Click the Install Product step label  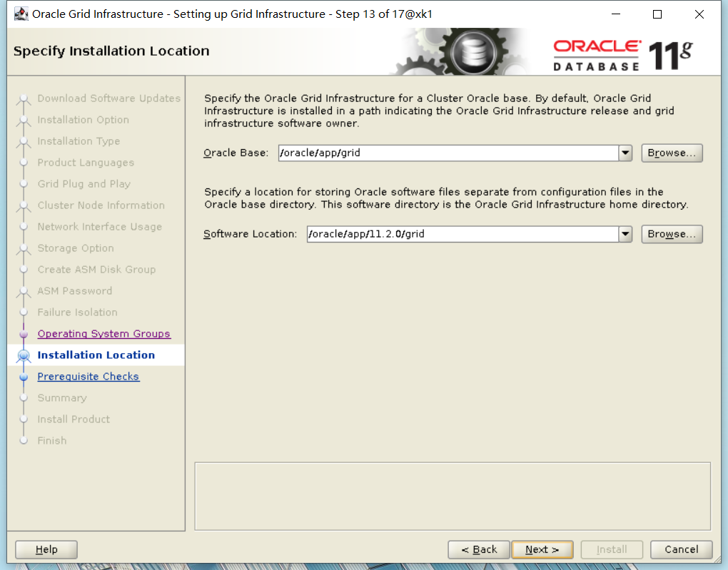(74, 419)
